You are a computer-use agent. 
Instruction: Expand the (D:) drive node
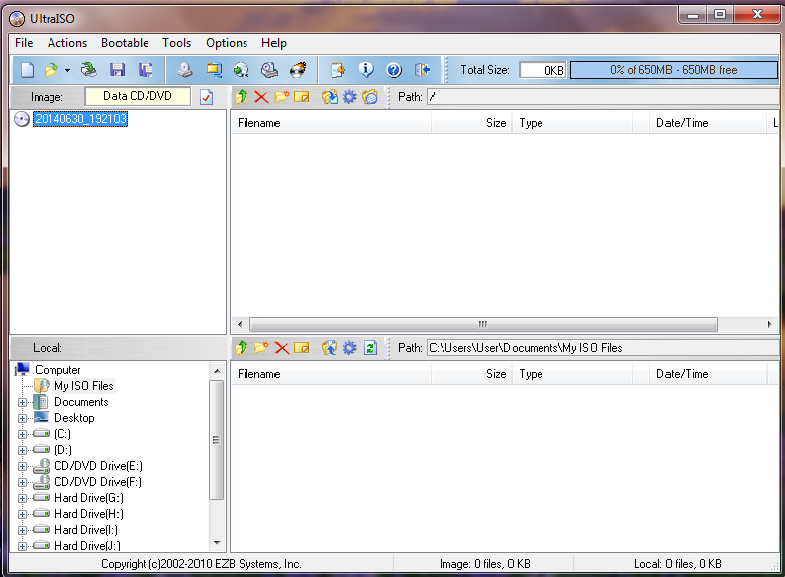(23, 450)
